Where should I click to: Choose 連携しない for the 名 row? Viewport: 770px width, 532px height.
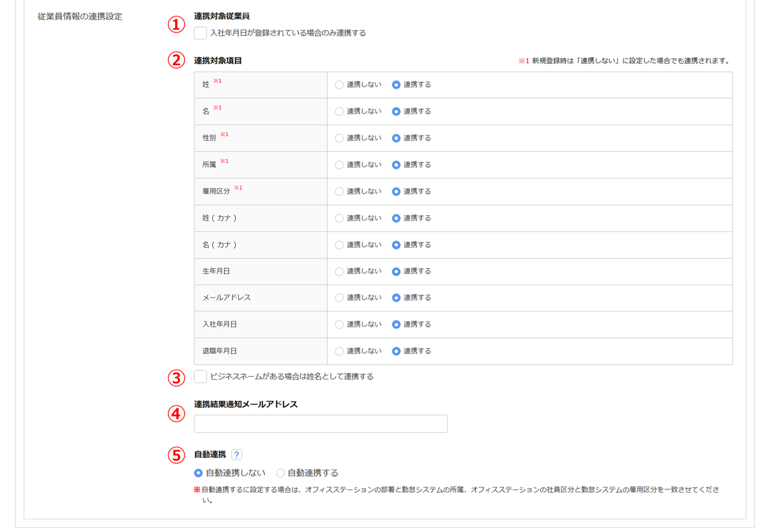[339, 111]
